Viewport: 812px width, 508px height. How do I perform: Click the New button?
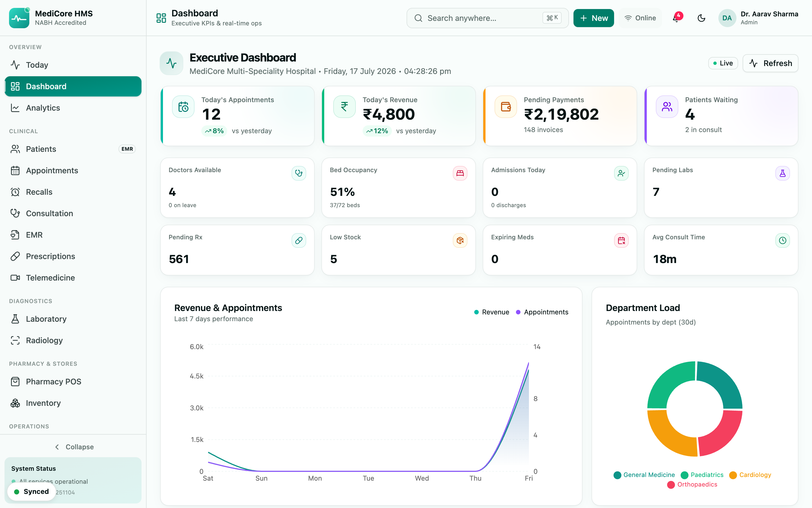593,18
